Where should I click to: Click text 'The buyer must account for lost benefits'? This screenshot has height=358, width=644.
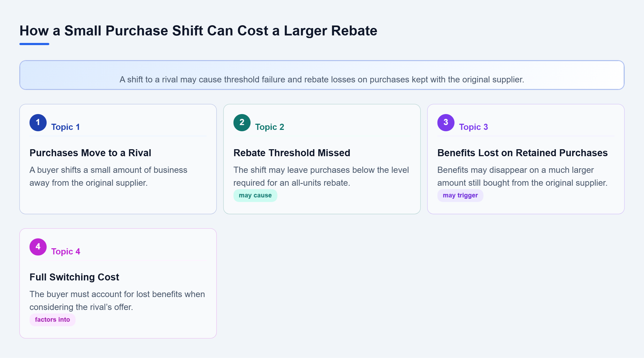(x=106, y=294)
